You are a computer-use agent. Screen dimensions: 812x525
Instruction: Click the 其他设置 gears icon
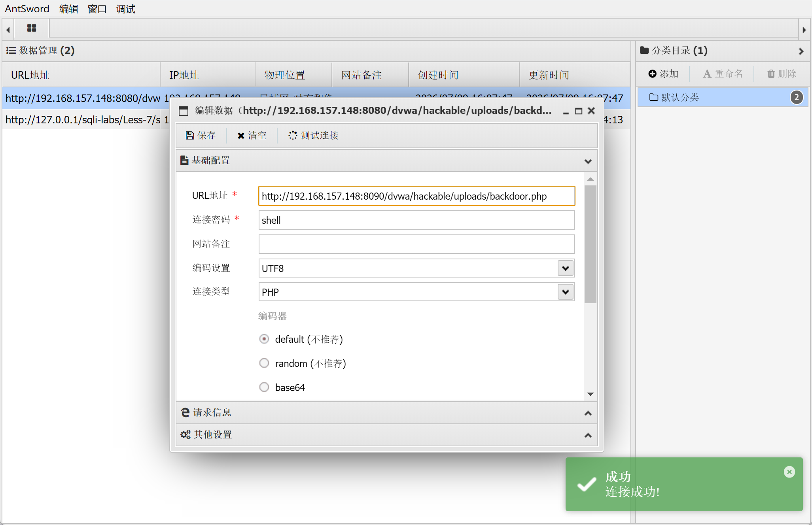pos(185,434)
